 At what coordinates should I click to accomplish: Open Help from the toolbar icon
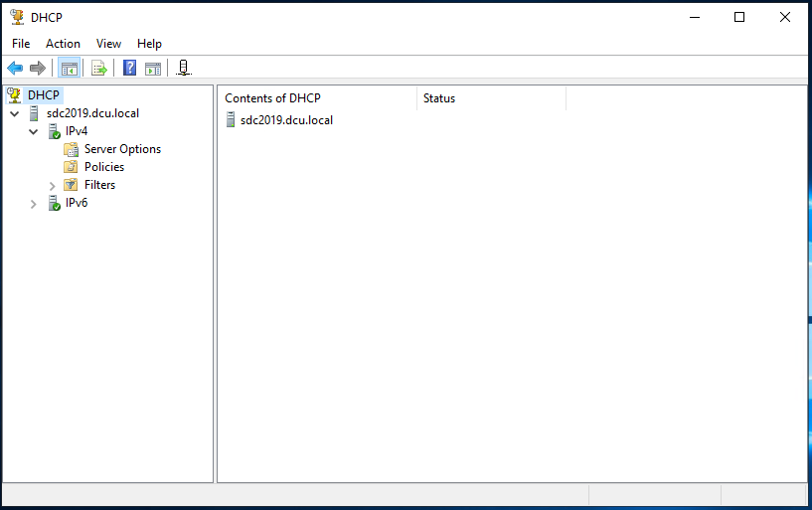pos(129,68)
